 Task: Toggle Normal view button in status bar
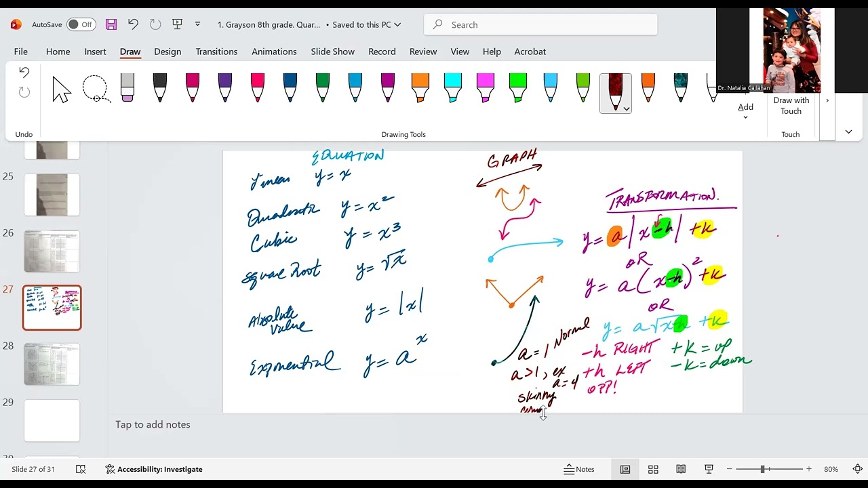pos(625,469)
